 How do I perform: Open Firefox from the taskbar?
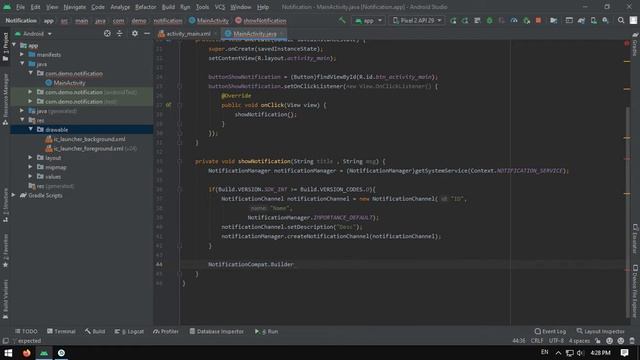pyautogui.click(x=27, y=353)
